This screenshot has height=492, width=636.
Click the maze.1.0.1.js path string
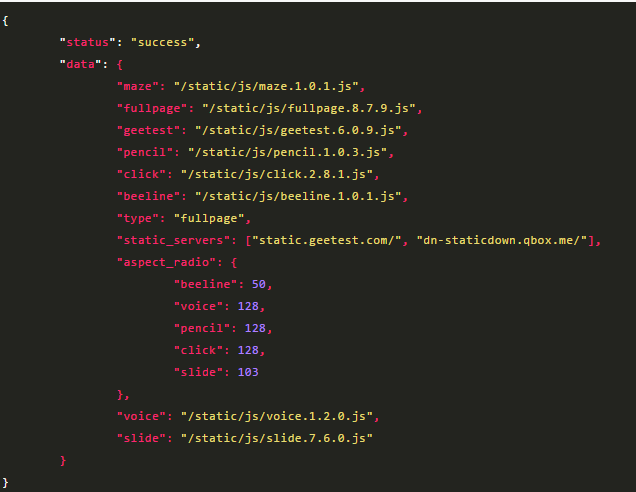click(268, 87)
